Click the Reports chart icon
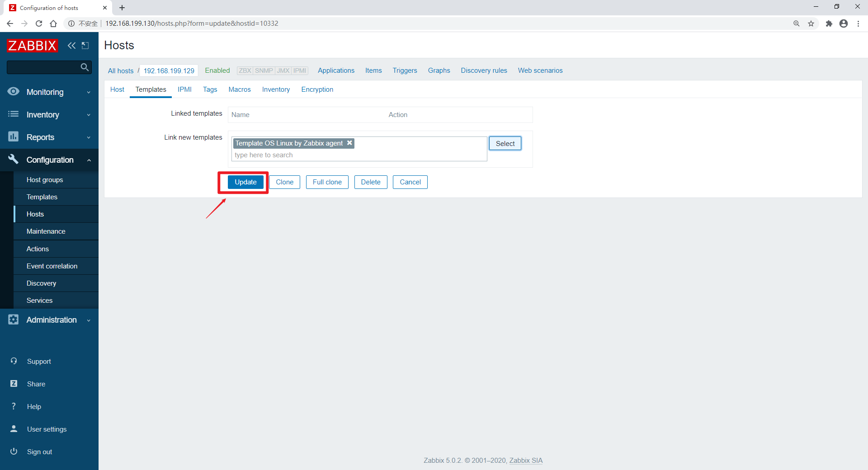Image resolution: width=868 pixels, height=470 pixels. tap(14, 136)
